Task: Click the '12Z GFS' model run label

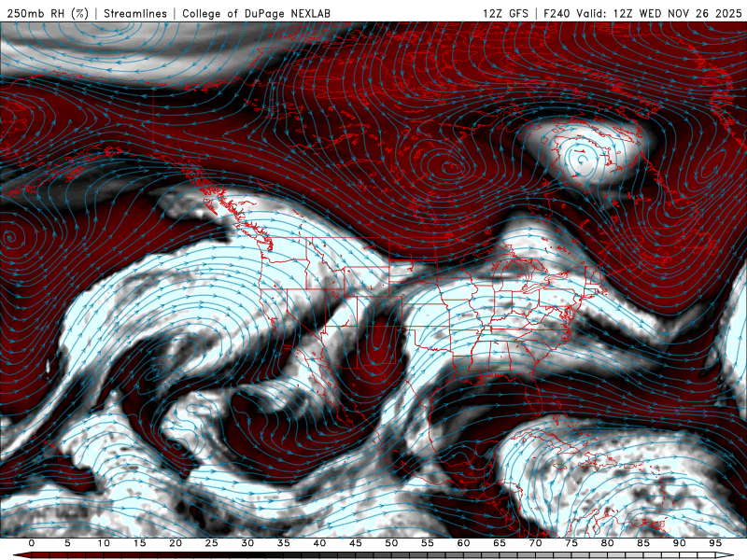Action: [505, 13]
